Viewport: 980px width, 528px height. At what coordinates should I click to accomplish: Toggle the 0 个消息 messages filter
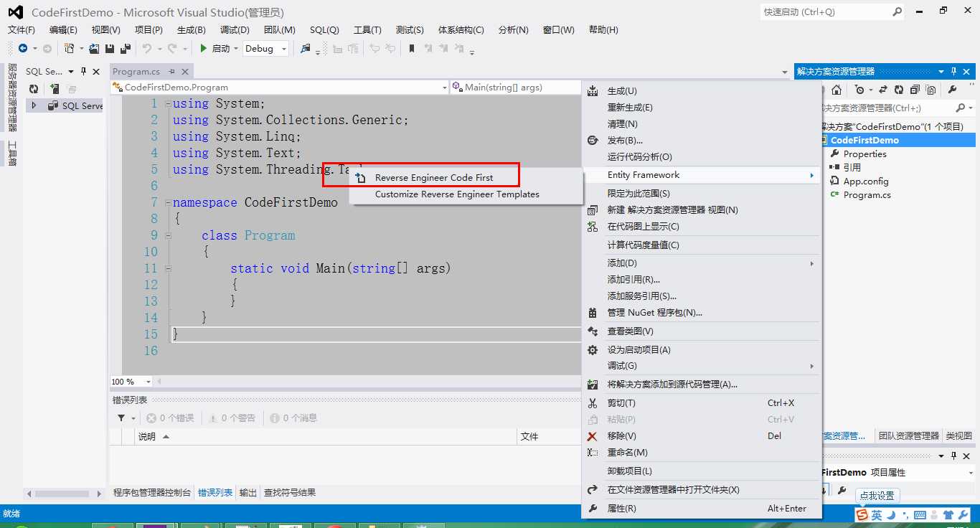[x=293, y=418]
